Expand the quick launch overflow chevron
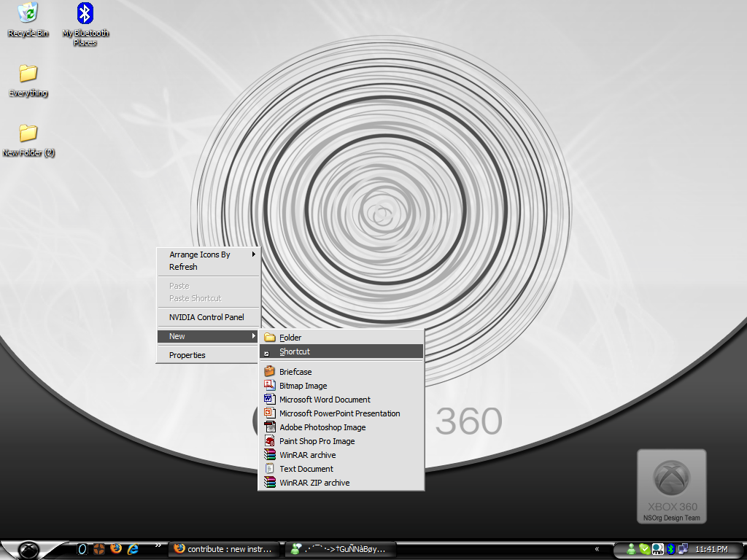747x560 pixels. [x=158, y=545]
